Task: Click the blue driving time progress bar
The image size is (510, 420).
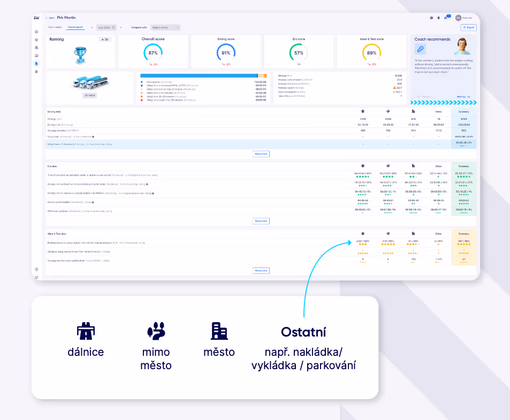Action: click(x=199, y=76)
